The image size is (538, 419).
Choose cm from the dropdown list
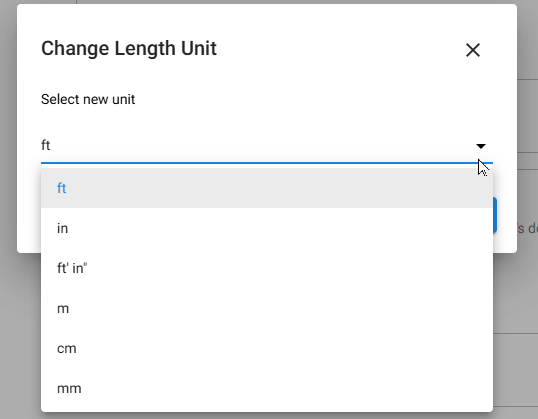coord(267,348)
